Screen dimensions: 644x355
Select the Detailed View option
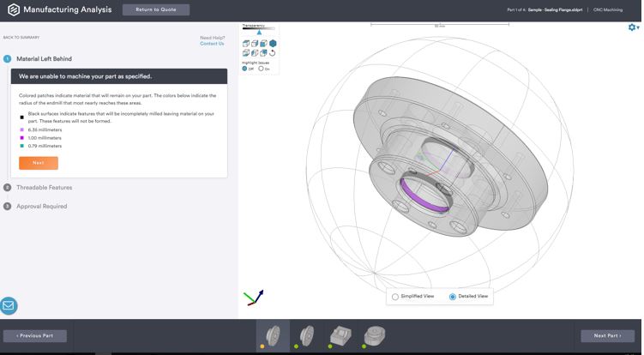pos(453,296)
